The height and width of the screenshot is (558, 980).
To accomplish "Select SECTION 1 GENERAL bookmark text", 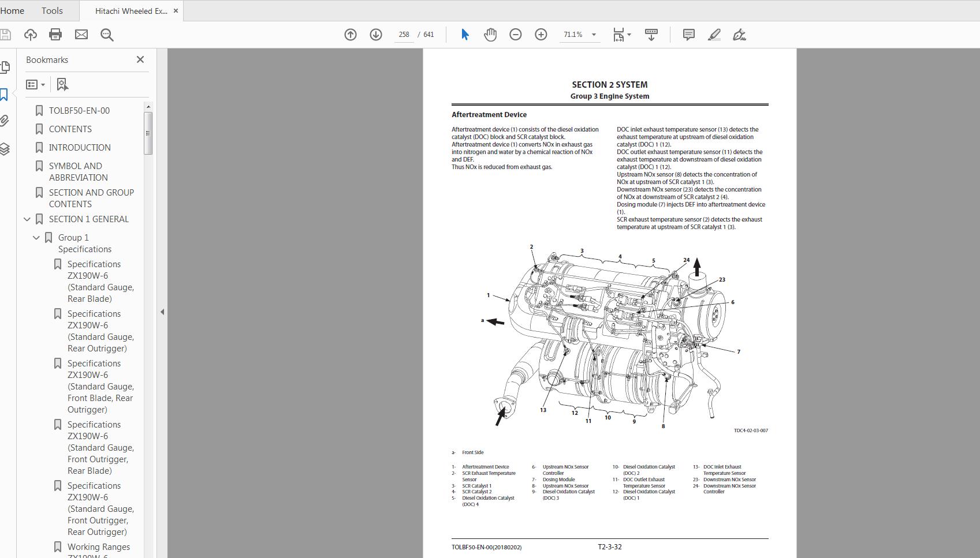I will tap(89, 219).
